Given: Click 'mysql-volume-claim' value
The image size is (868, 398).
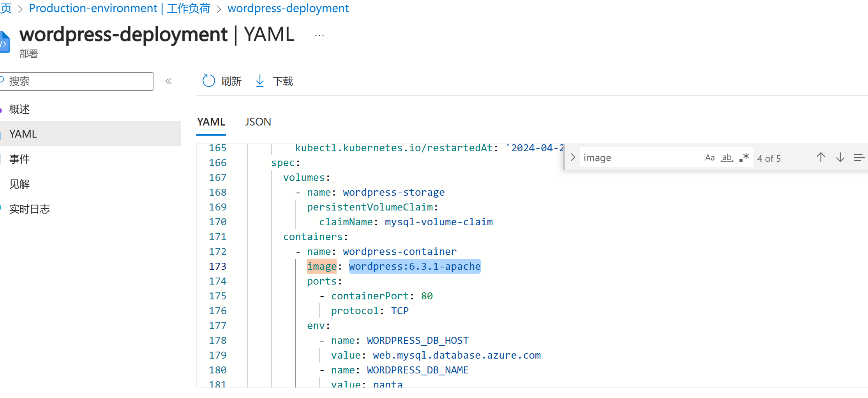Looking at the screenshot, I should (439, 222).
